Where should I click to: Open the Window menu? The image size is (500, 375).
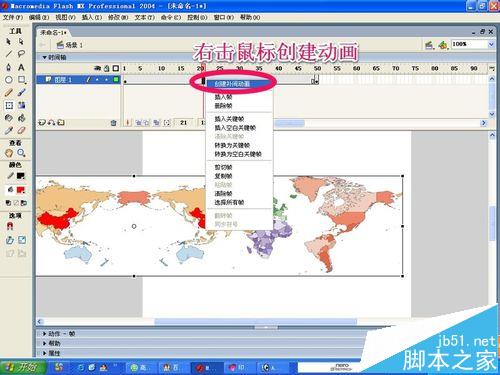pos(223,17)
